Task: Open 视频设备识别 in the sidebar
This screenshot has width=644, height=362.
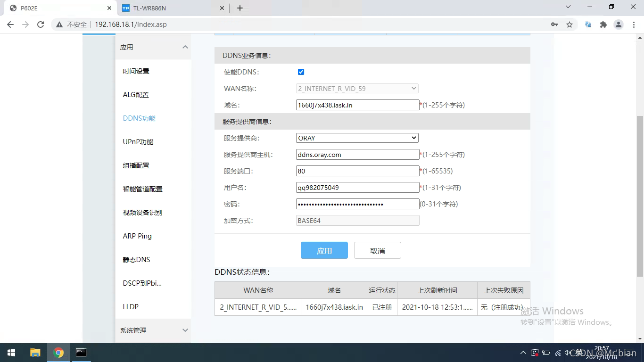Action: [142, 213]
